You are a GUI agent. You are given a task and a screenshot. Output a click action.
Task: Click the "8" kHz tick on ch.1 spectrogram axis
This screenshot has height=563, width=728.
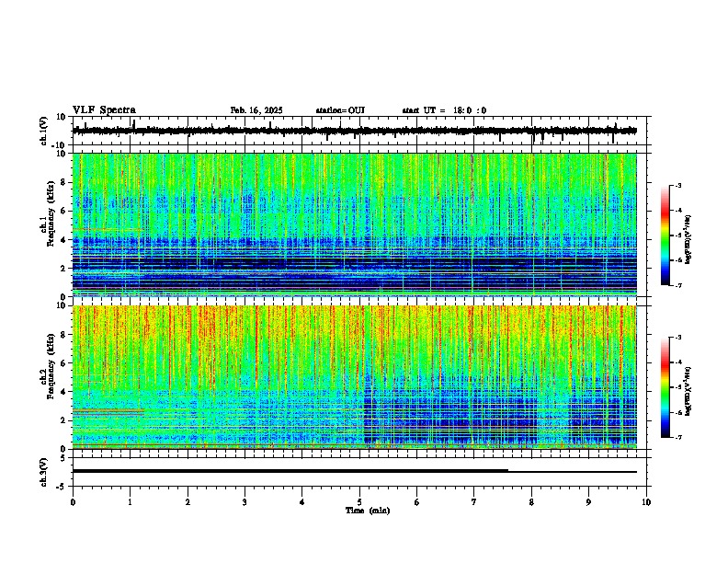(x=63, y=182)
